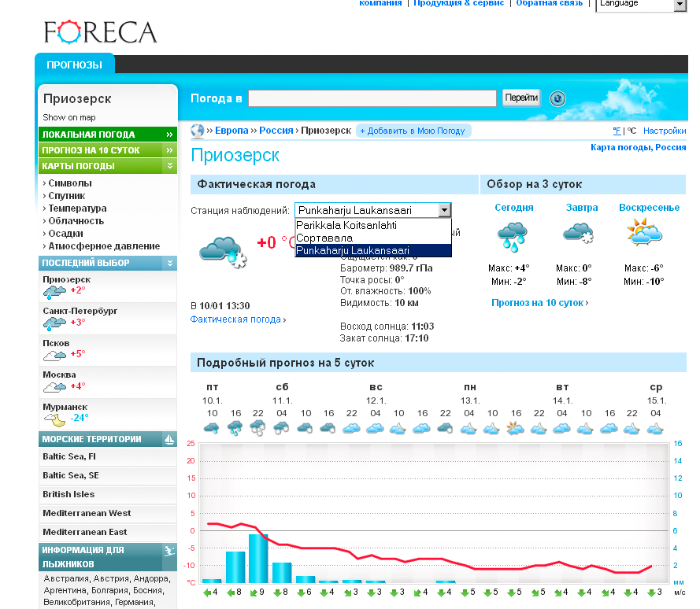Click moon cloud icon under Мурманск
Image resolution: width=700 pixels, height=609 pixels.
55,419
